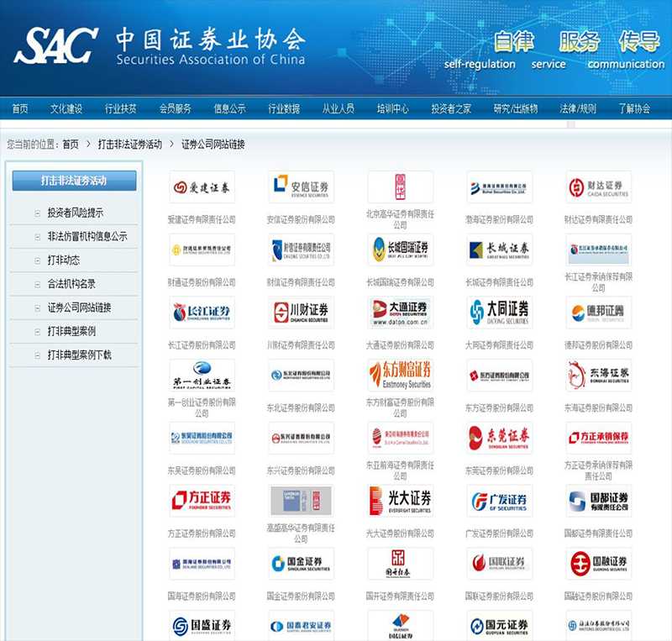Screen dimensions: 672x641
Task: Open 光大证券 Everbright Securities logo link
Action: tap(402, 500)
